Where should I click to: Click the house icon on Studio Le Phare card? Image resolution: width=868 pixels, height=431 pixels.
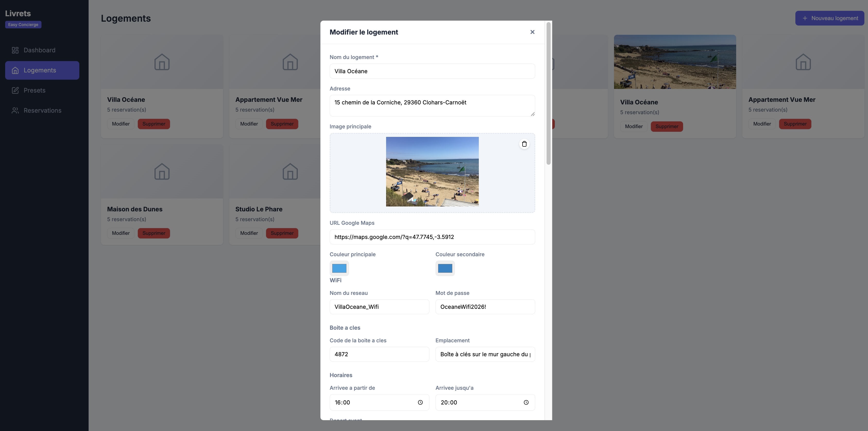click(290, 172)
